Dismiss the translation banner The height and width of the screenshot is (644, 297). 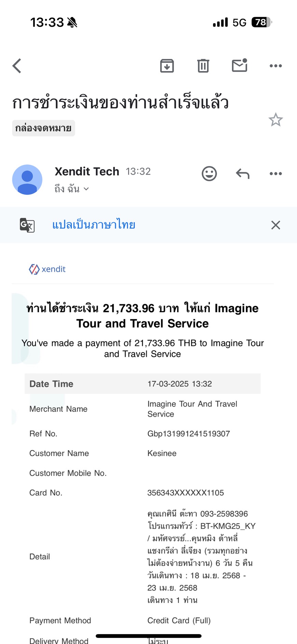point(275,225)
